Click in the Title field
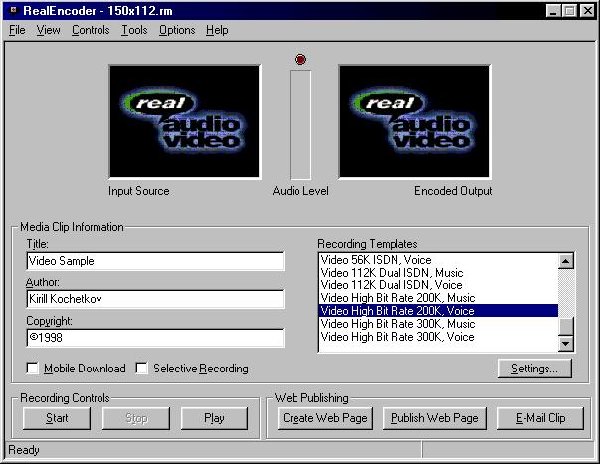600x464 pixels. pos(155,261)
